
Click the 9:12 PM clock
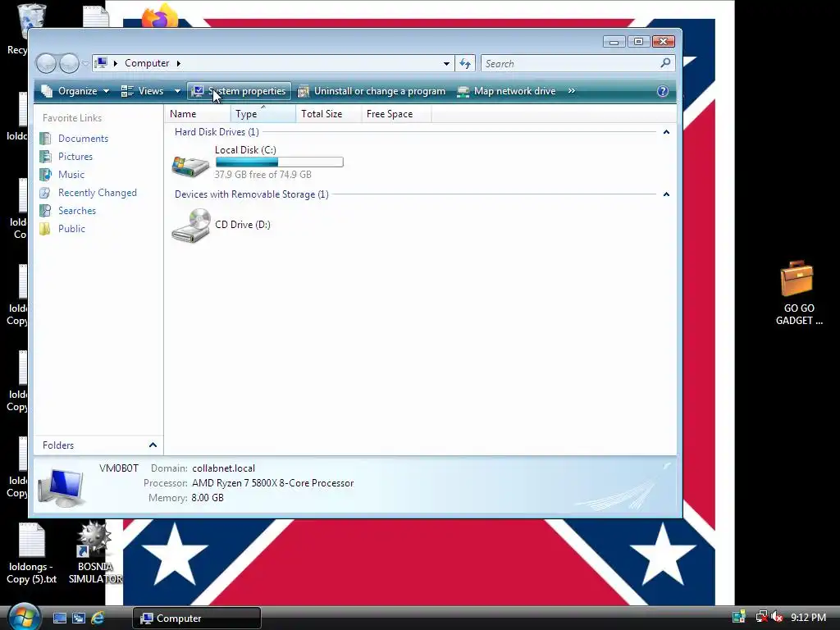pyautogui.click(x=808, y=618)
